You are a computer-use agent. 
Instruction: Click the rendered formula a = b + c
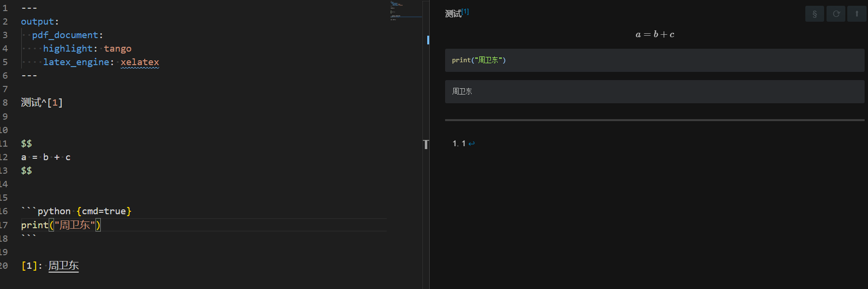pyautogui.click(x=655, y=34)
